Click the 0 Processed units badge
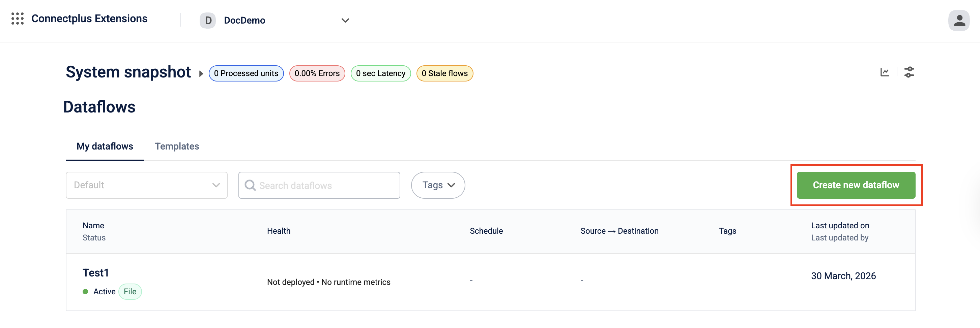 tap(246, 73)
